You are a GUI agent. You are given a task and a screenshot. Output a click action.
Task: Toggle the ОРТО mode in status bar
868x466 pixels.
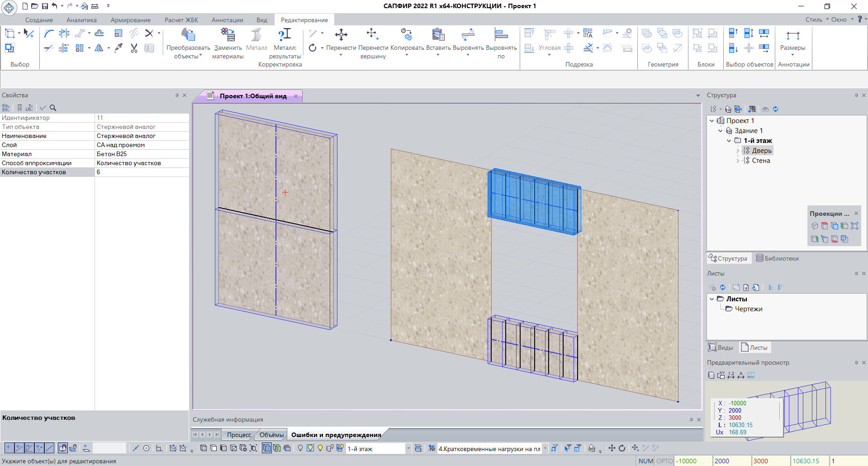click(664, 461)
